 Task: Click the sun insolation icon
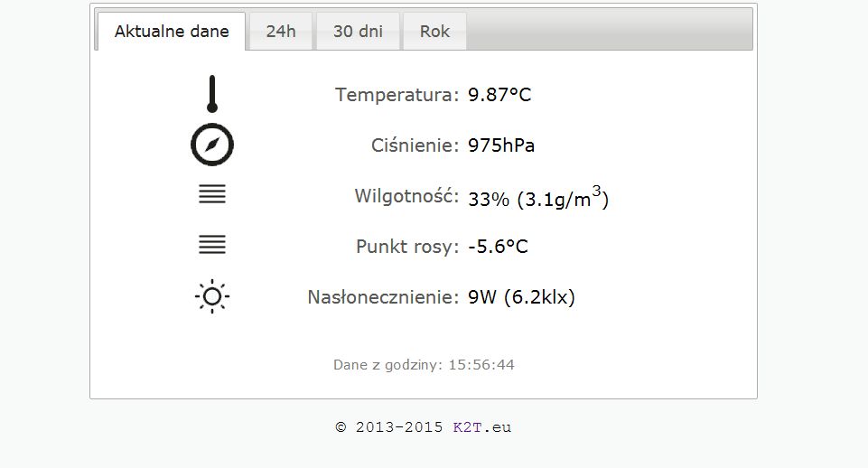[212, 296]
